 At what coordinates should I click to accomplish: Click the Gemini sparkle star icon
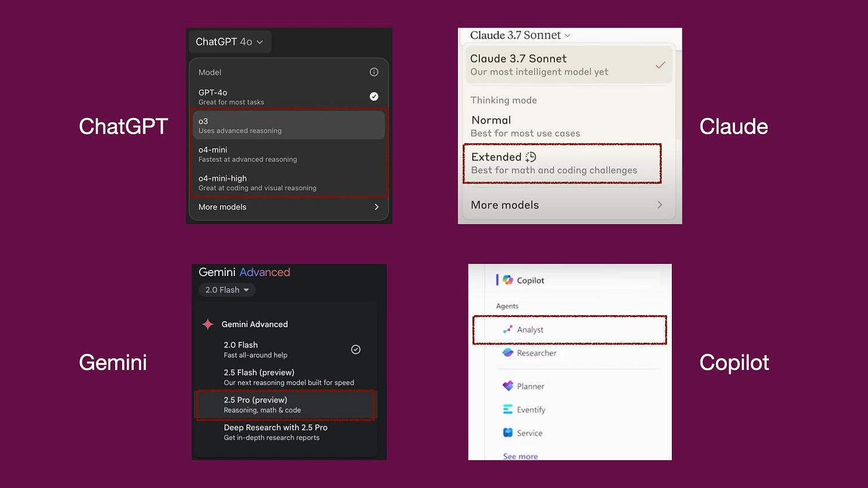[x=207, y=324]
